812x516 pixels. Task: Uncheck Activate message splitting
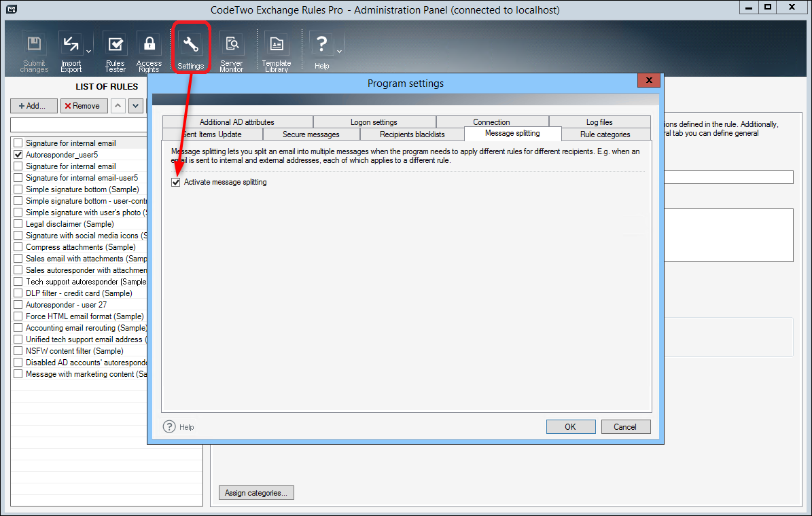pos(175,182)
